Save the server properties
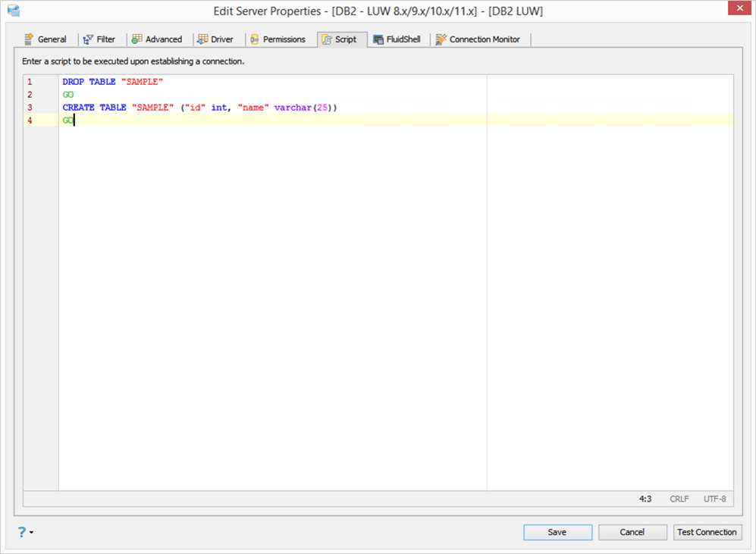 pyautogui.click(x=558, y=532)
